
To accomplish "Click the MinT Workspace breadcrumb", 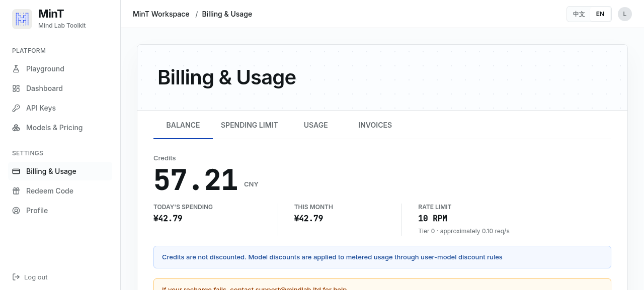I will point(161,14).
